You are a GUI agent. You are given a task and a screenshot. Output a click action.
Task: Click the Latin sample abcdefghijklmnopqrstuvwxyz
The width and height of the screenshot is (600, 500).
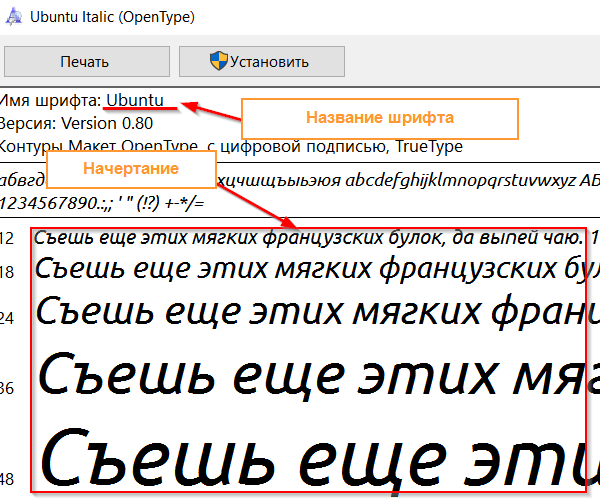coord(460,180)
